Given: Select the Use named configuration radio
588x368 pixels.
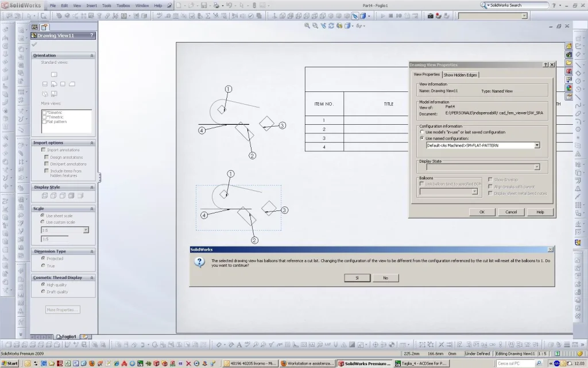Looking at the screenshot, I should (x=422, y=138).
